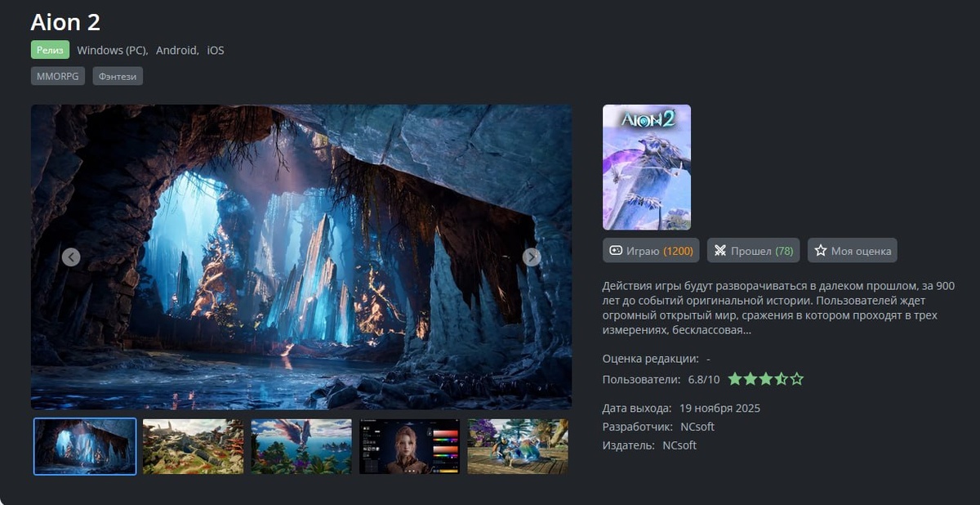The image size is (980, 505).
Task: Click the Оценка редакции label
Action: [651, 359]
